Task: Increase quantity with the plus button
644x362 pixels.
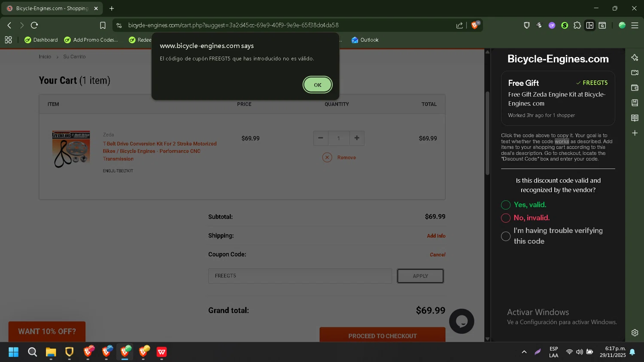Action: point(357,138)
